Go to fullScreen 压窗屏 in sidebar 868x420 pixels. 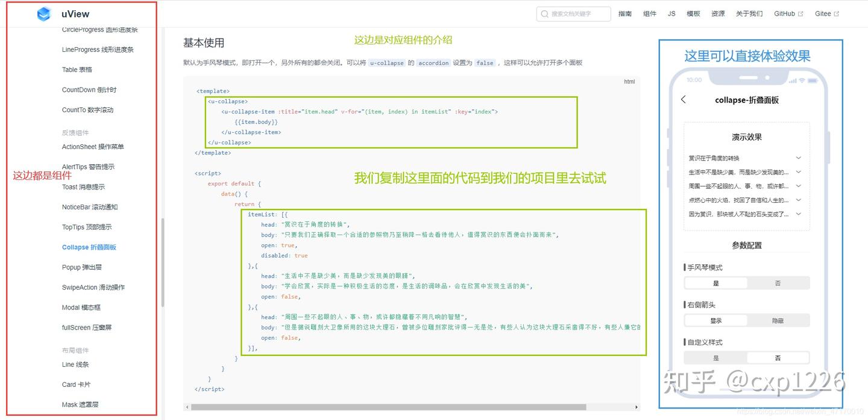[x=87, y=328]
